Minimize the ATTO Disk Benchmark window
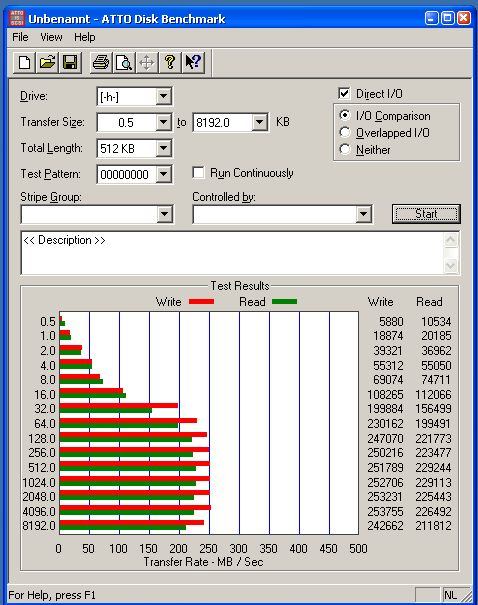The image size is (478, 605). coord(431,18)
